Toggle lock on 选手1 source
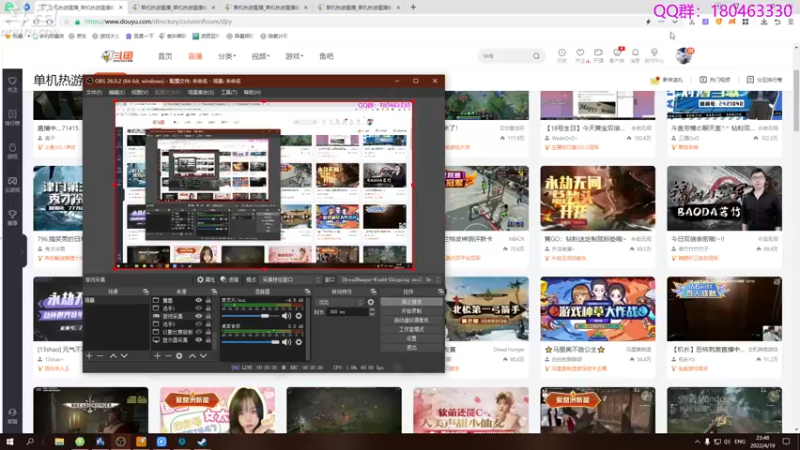The height and width of the screenshot is (450, 800). pos(208,308)
